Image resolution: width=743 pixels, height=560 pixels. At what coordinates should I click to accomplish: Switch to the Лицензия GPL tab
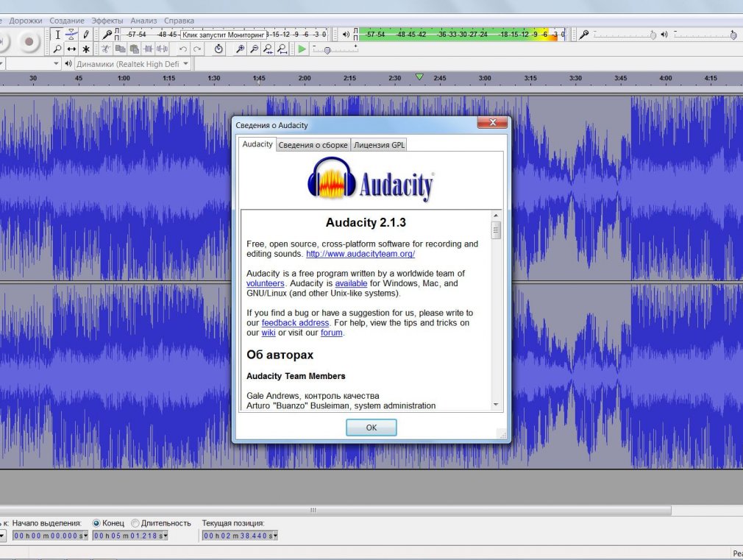tap(379, 145)
